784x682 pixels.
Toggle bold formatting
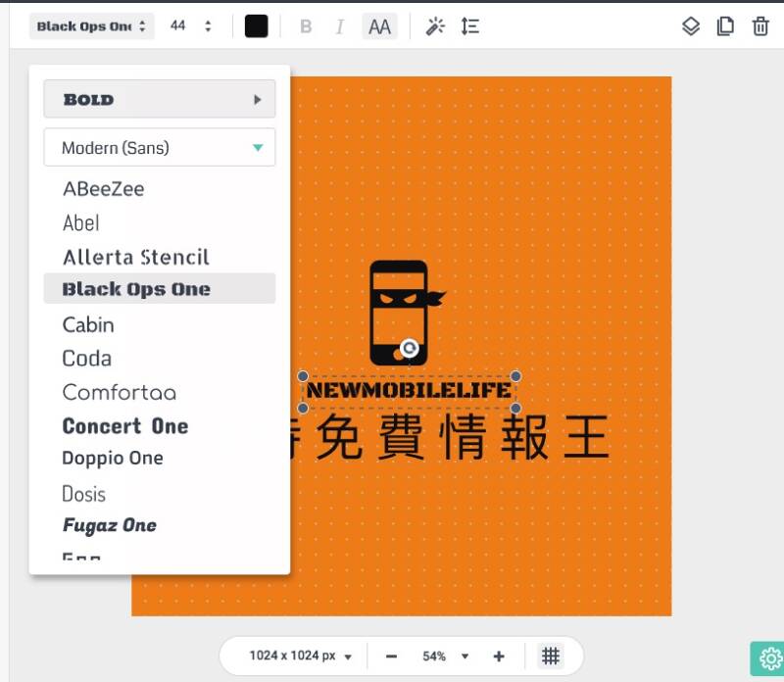pyautogui.click(x=306, y=26)
